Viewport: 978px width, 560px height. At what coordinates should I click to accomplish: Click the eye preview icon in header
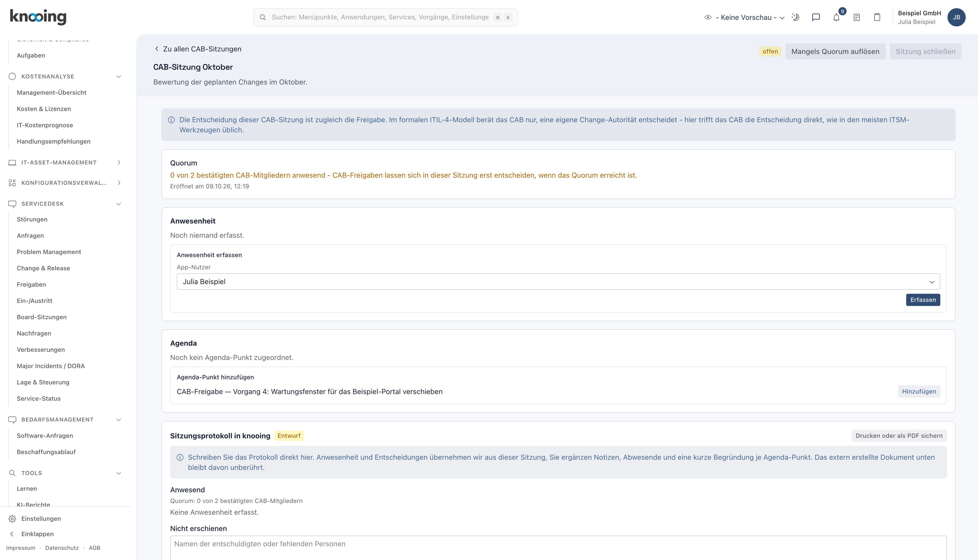[708, 17]
